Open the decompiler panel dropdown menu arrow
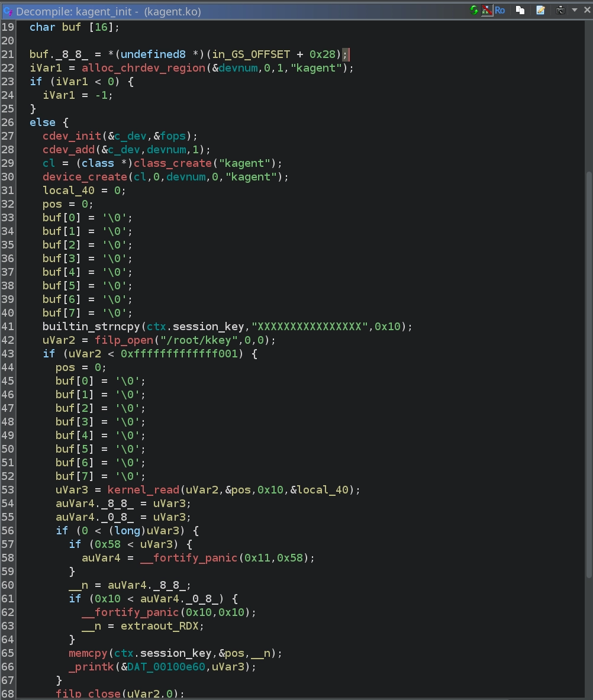Viewport: 593px width, 700px height. pyautogui.click(x=573, y=10)
